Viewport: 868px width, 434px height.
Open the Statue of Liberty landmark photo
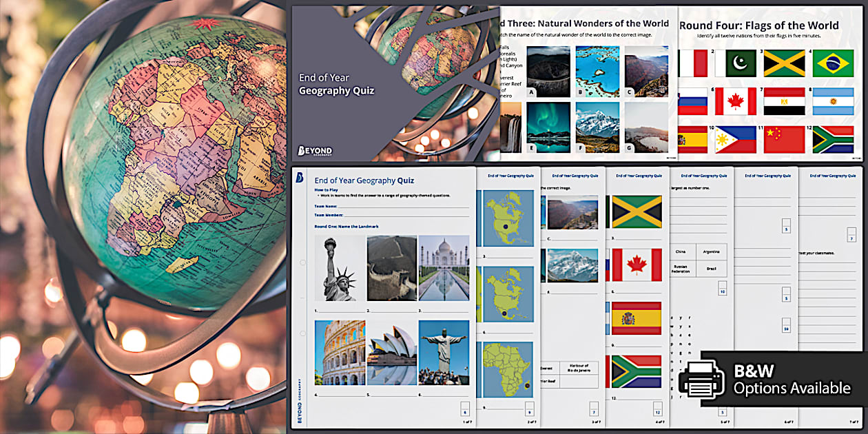coord(340,268)
